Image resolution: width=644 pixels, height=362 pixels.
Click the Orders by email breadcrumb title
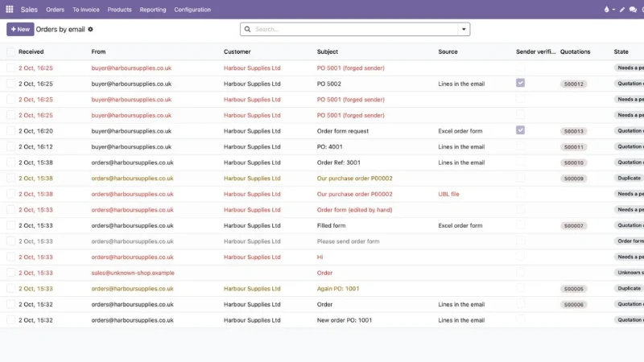60,29
